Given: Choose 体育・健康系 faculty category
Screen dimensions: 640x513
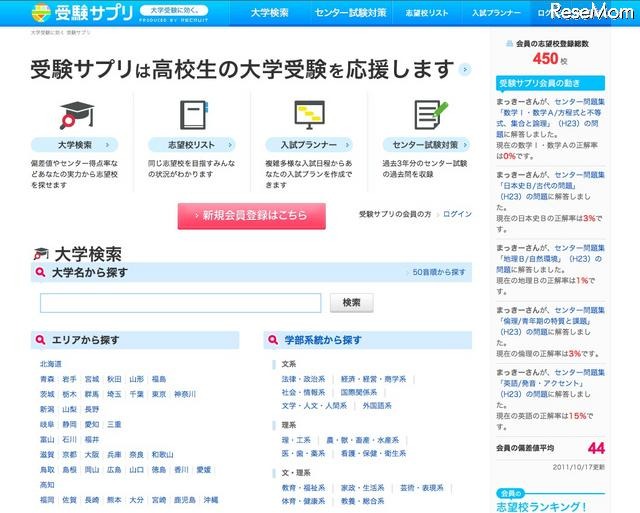Looking at the screenshot, I should coord(303,501).
